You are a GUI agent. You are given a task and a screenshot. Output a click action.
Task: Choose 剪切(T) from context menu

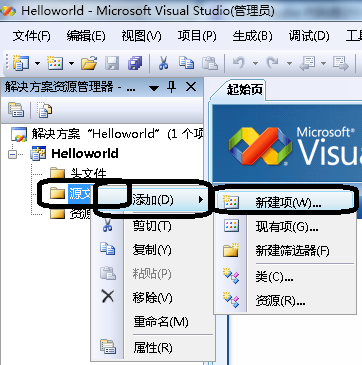pos(152,226)
